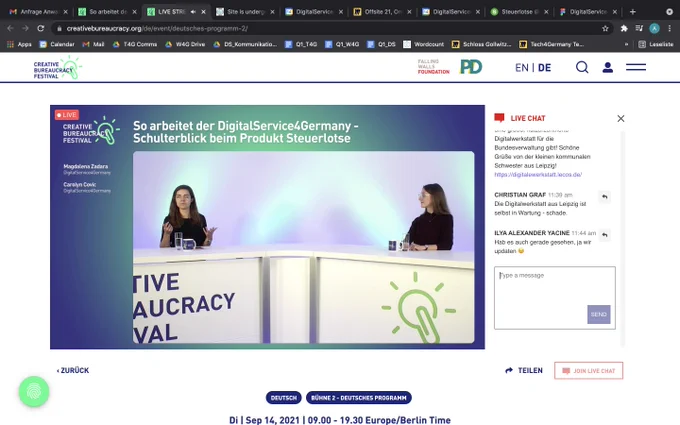
Task: Click the live stream video player
Action: (x=267, y=227)
